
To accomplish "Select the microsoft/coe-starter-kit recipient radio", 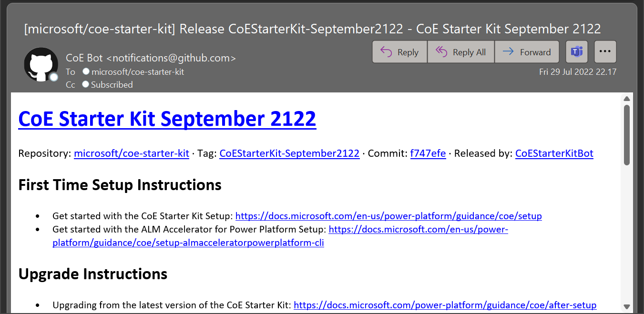I will click(86, 71).
